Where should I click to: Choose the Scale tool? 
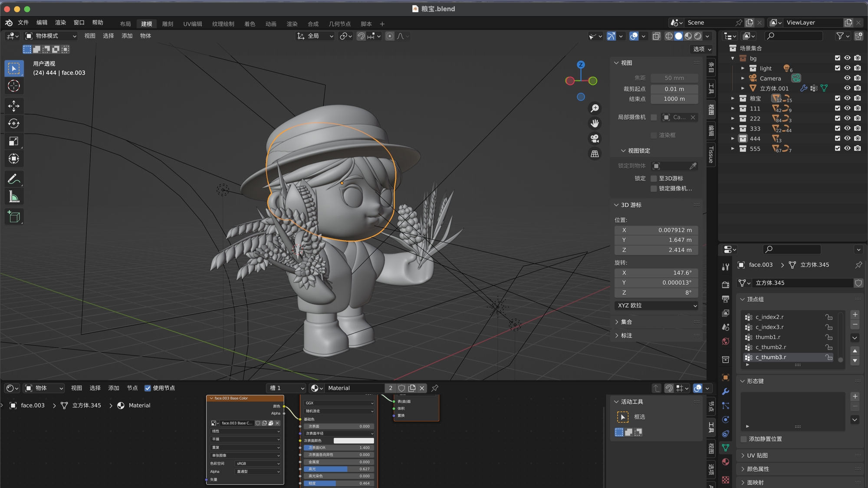pos(14,141)
